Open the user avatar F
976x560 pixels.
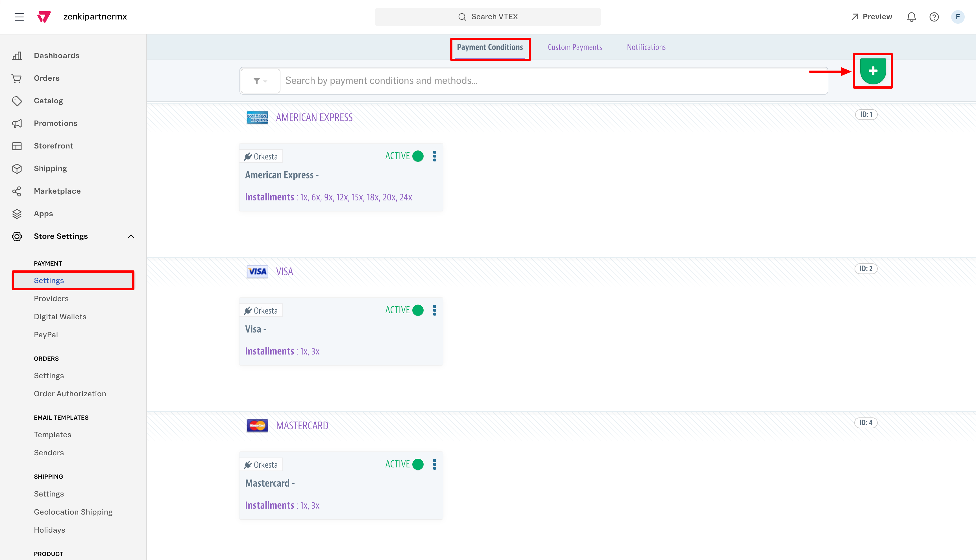[x=958, y=17]
